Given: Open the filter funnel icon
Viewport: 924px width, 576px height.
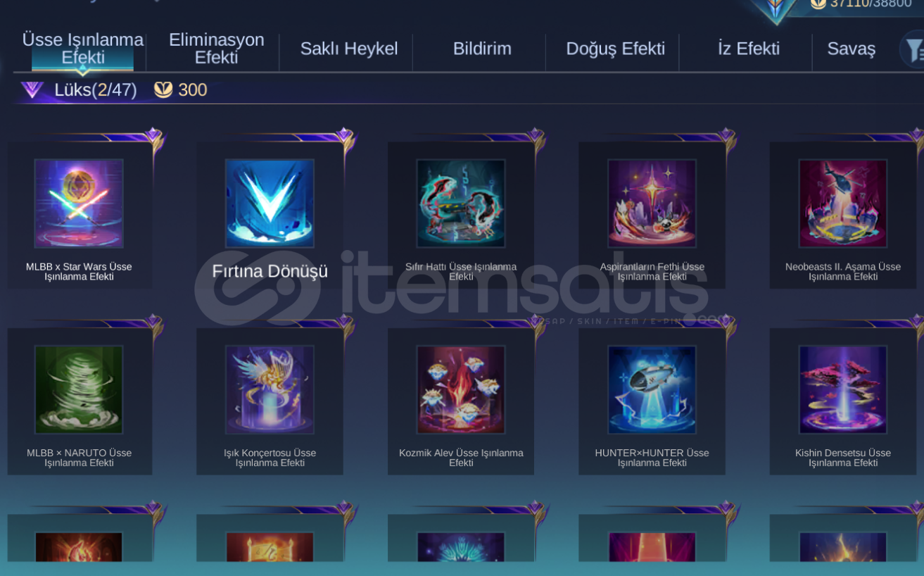Looking at the screenshot, I should click(913, 49).
